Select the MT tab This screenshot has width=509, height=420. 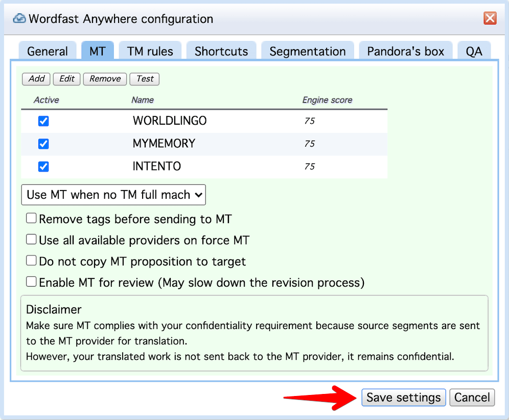pyautogui.click(x=98, y=51)
